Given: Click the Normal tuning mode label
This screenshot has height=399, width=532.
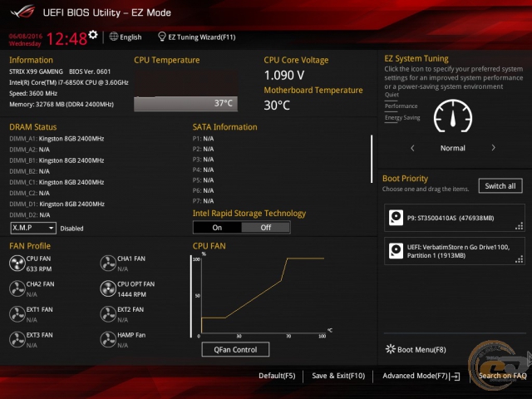Looking at the screenshot, I should pos(453,148).
